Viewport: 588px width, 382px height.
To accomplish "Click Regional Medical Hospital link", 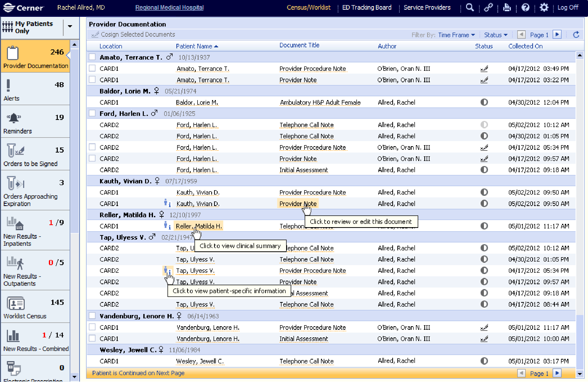I will 169,8.
